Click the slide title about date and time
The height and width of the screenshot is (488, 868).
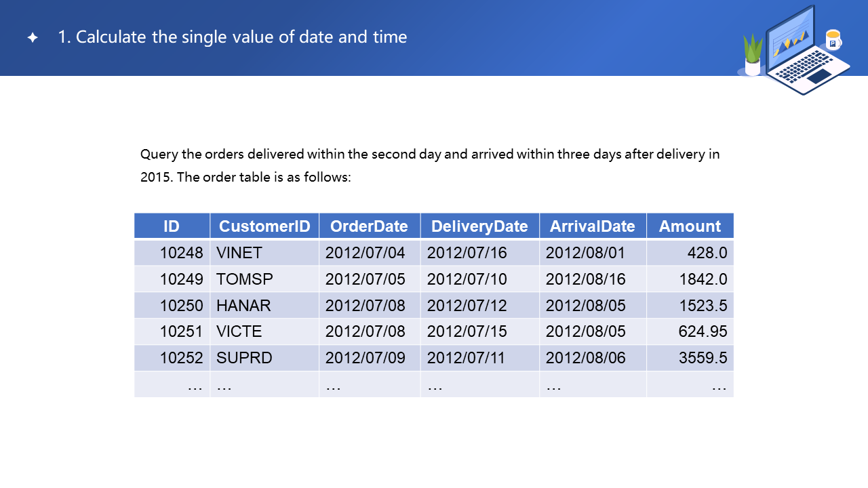pos(232,37)
